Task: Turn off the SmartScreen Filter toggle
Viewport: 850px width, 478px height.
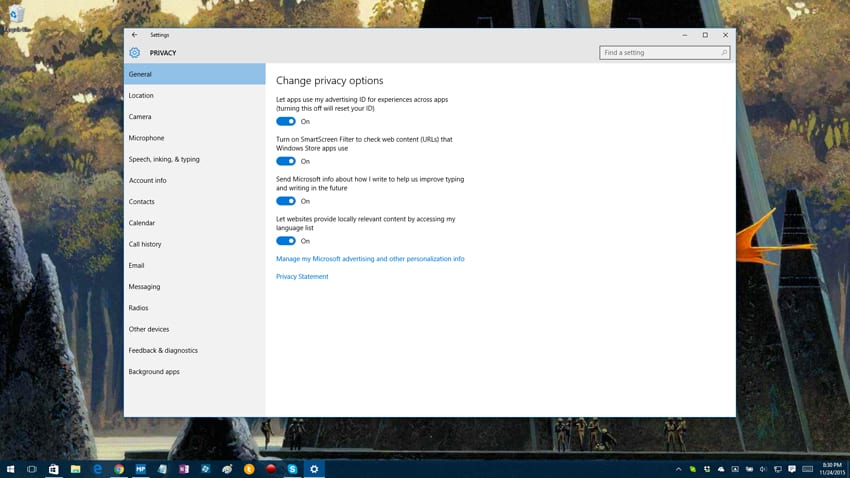Action: point(286,161)
